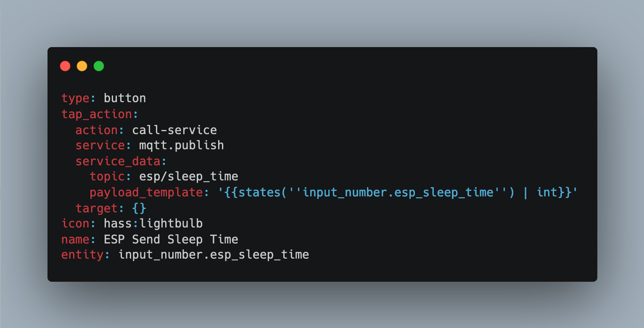Click the yellow minimize window dot

pyautogui.click(x=82, y=66)
